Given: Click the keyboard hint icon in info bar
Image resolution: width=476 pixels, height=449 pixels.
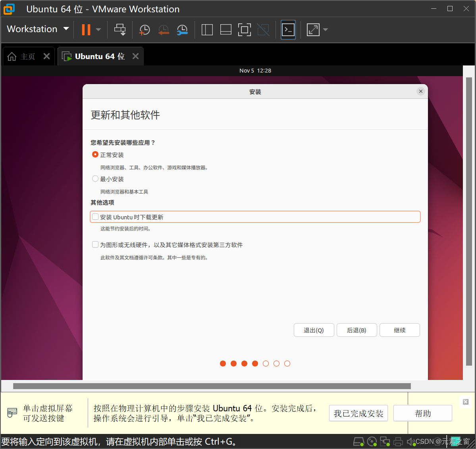Looking at the screenshot, I should (12, 413).
